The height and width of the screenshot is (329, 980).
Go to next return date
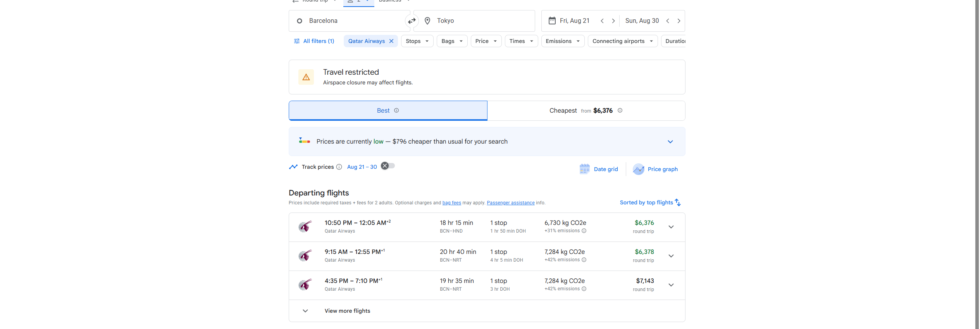(x=679, y=21)
